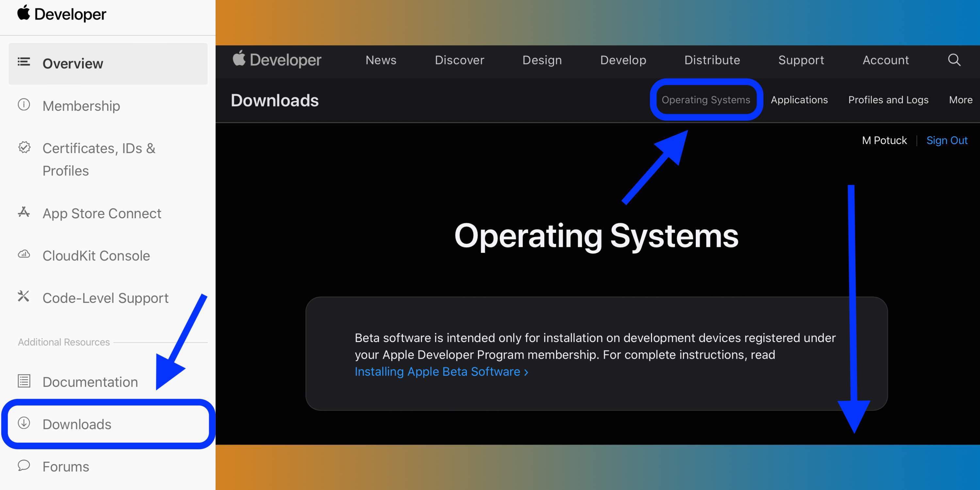Image resolution: width=980 pixels, height=490 pixels.
Task: Click Sign Out
Action: point(947,140)
